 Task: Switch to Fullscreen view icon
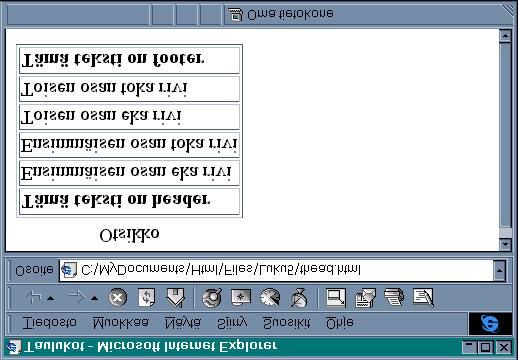[336, 297]
